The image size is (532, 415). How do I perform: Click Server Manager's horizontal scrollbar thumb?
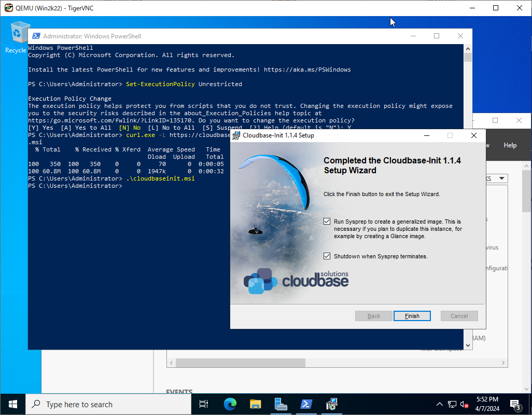click(x=241, y=363)
